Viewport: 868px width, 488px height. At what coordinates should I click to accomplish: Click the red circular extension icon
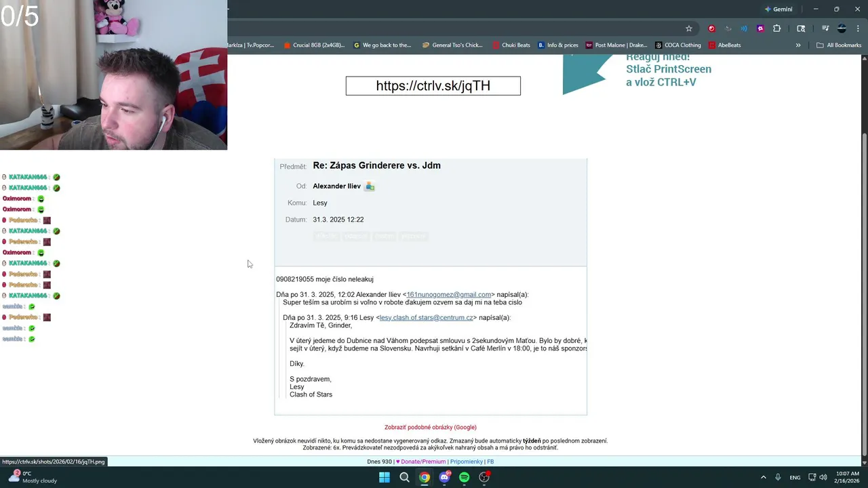click(x=711, y=28)
